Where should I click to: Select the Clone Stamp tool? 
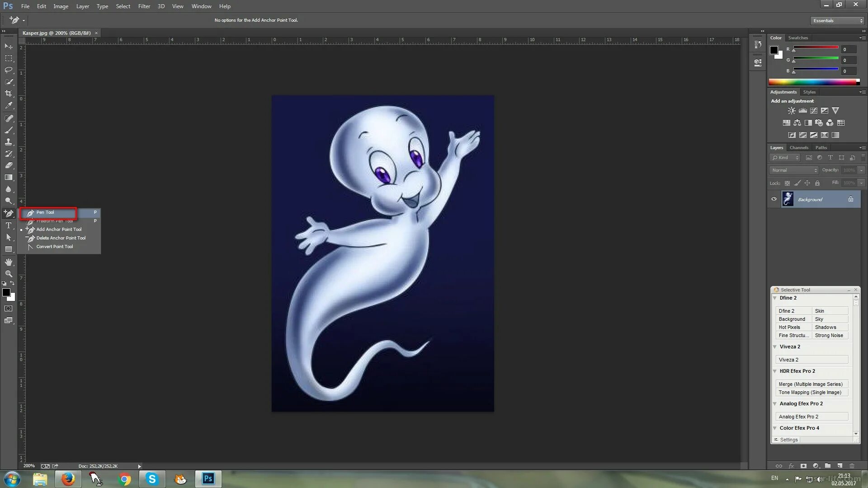pyautogui.click(x=9, y=142)
